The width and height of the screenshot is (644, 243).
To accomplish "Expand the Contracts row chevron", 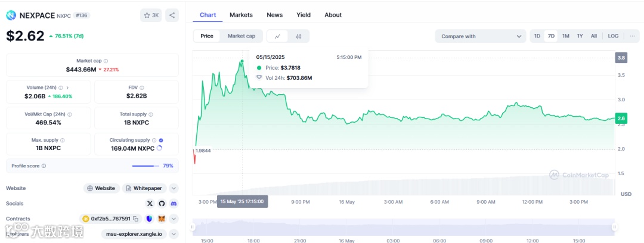I will click(174, 219).
